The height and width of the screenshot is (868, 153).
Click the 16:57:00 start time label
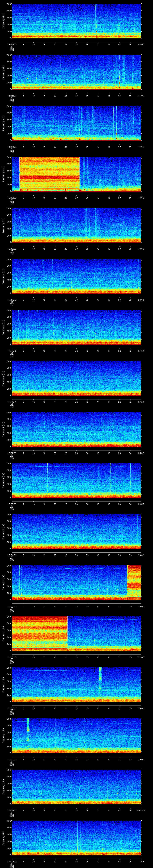coord(12,708)
